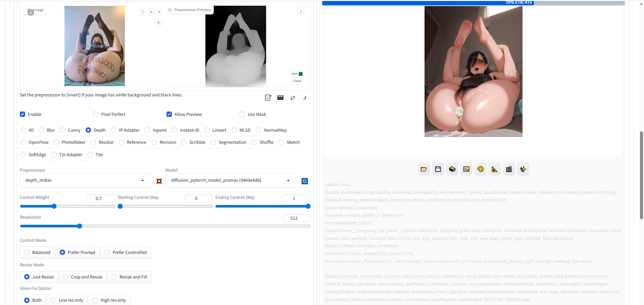Select the NormalMap control type

tap(258, 130)
